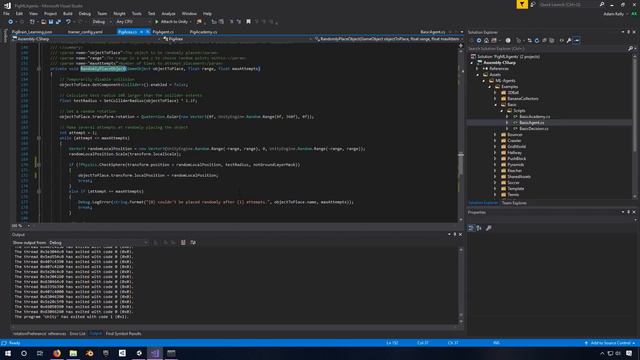Switch to the trainer_config.yaml tab
The image size is (640, 360).
tap(85, 32)
